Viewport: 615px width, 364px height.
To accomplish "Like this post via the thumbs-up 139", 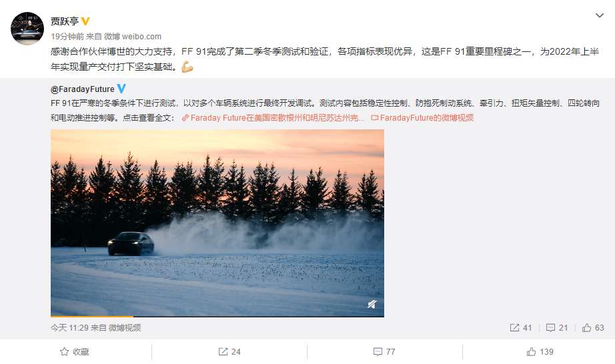I will pyautogui.click(x=540, y=352).
